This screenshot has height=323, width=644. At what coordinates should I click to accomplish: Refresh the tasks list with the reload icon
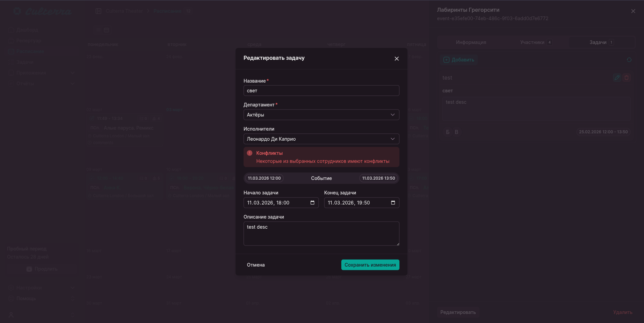pos(629,60)
